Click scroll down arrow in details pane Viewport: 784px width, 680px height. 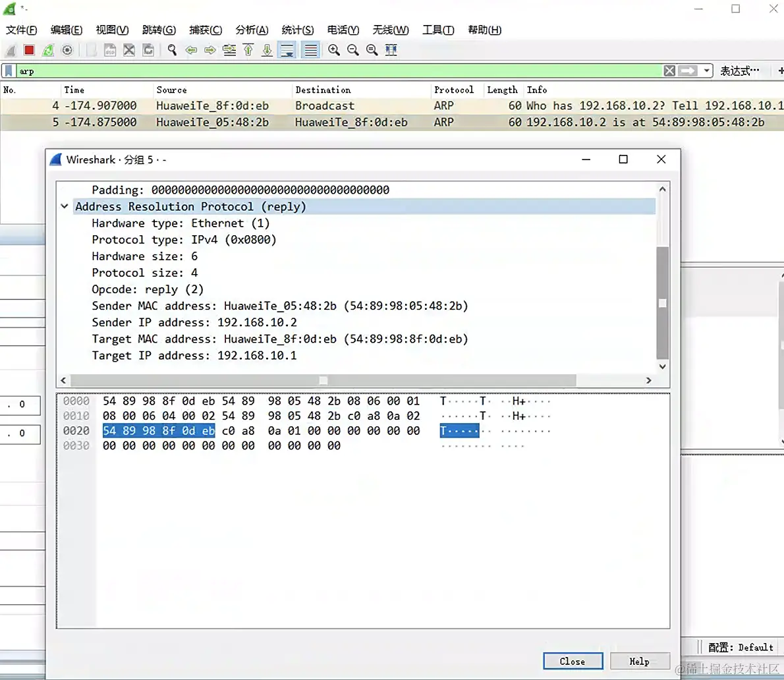pyautogui.click(x=663, y=366)
